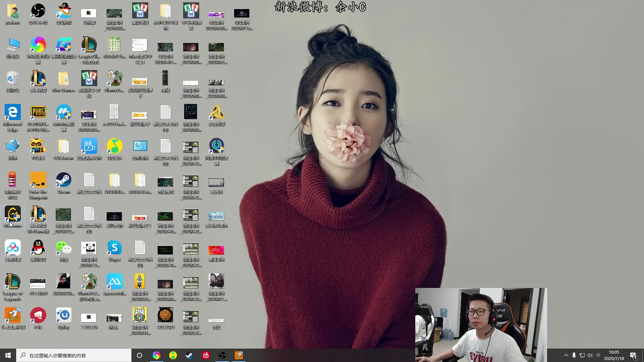
Task: Open the 回收站 Recycle Bin
Action: (x=12, y=79)
